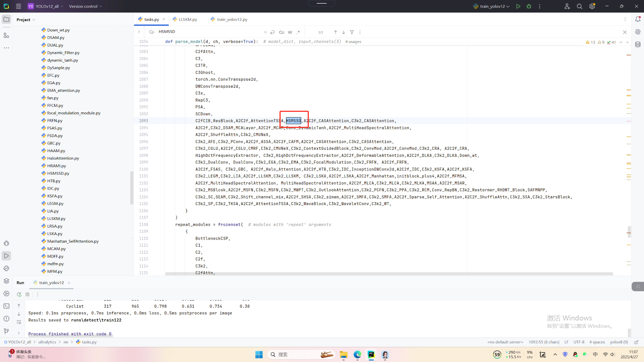The image size is (644, 362).
Task: Expand the Project view dropdown
Action: [x=26, y=20]
